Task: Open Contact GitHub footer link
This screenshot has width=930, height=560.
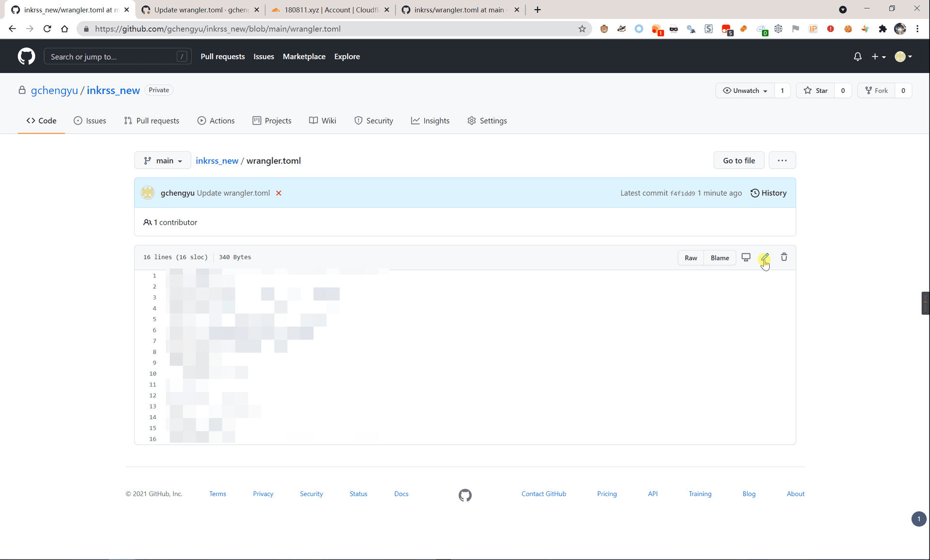Action: point(543,494)
